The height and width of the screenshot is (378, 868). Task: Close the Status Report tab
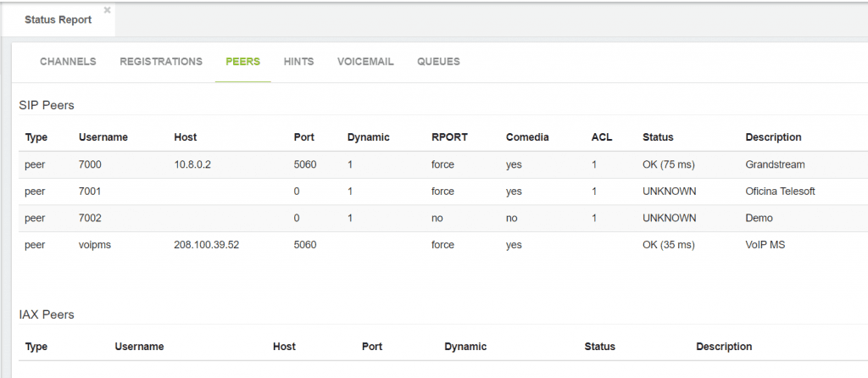pos(108,10)
